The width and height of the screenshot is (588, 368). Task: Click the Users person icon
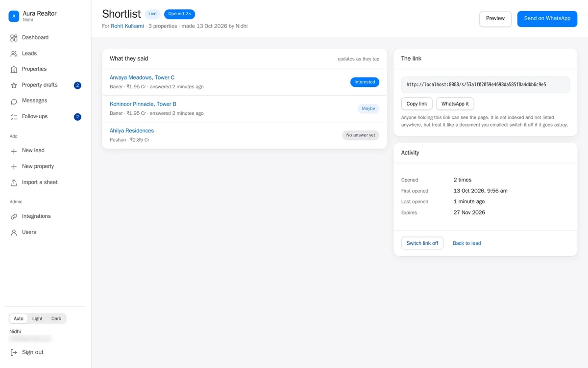tap(14, 232)
